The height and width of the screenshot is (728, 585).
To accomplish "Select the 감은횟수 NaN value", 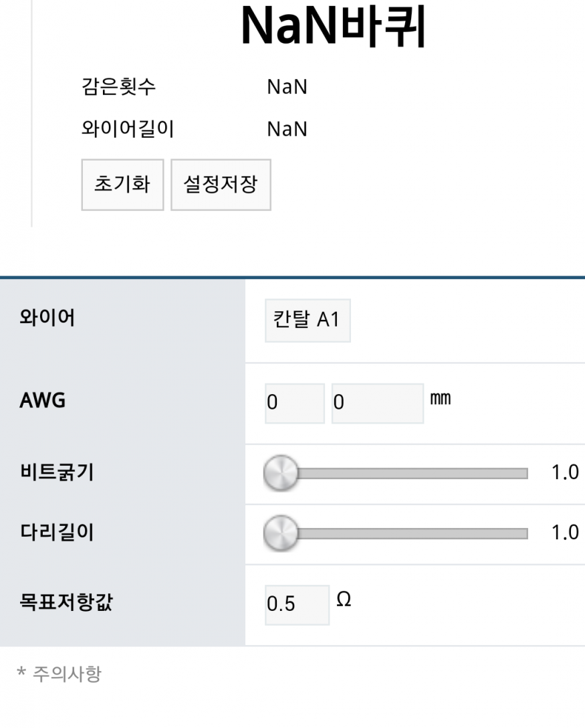I will click(287, 88).
